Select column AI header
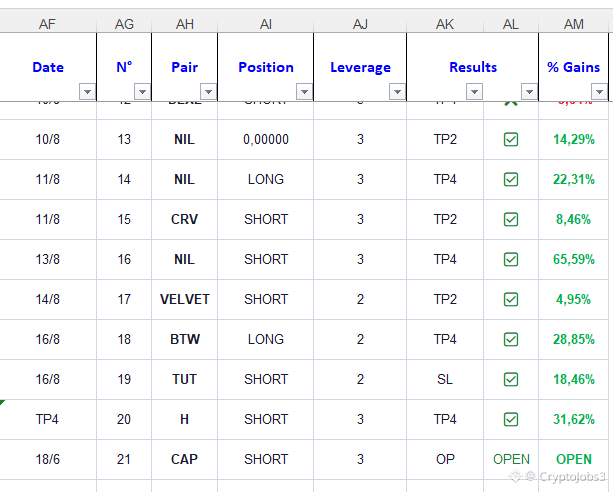The image size is (613, 492). (x=266, y=24)
